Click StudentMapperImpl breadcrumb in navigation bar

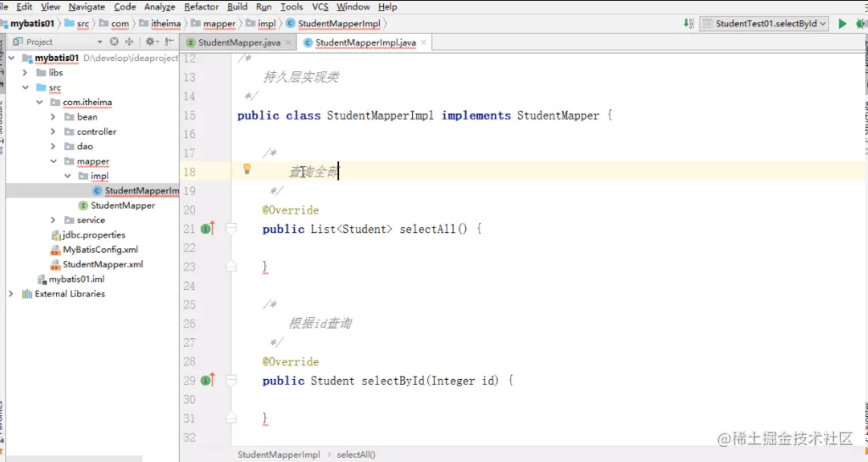[334, 23]
